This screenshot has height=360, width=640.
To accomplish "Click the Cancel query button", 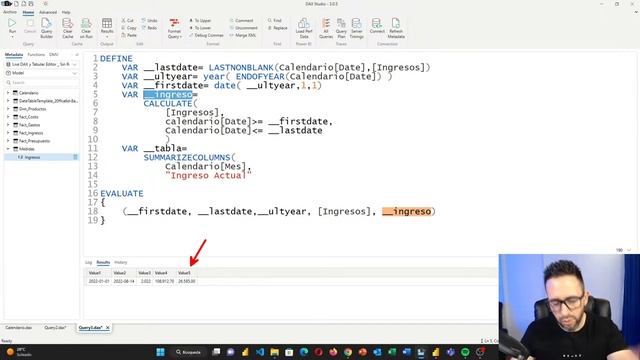I will coord(30,27).
